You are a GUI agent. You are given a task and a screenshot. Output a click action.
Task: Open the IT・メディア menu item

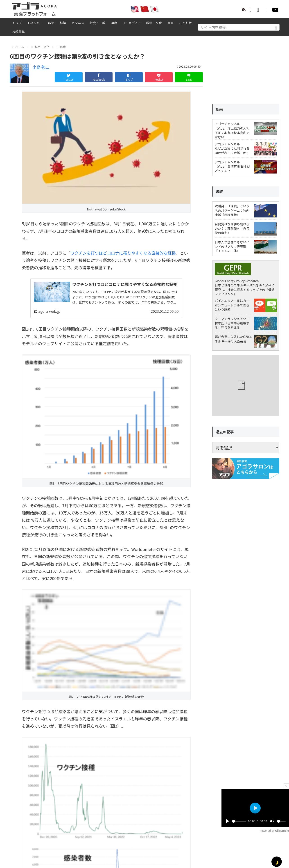click(x=131, y=23)
